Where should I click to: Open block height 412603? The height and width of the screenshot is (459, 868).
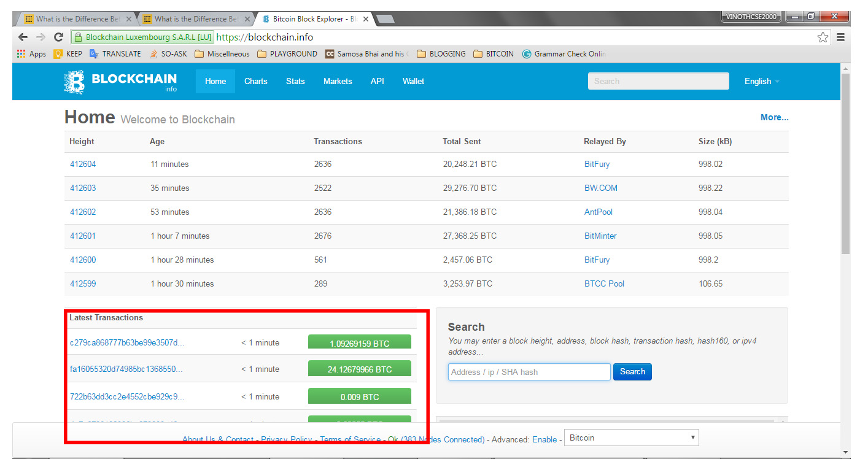click(x=83, y=188)
